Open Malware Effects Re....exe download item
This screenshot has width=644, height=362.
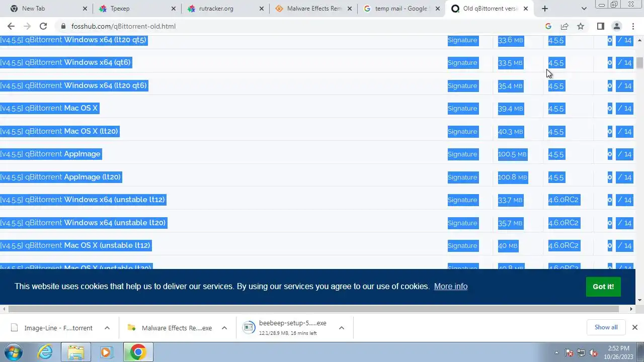click(170, 328)
